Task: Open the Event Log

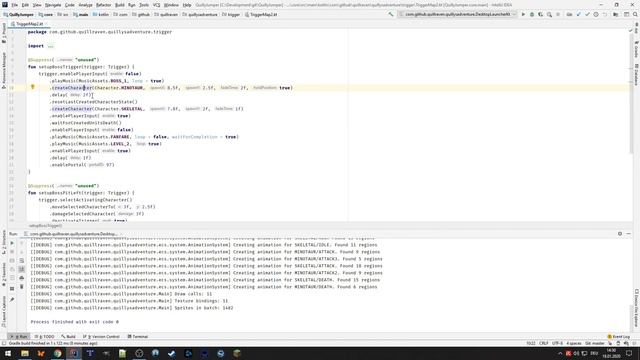Action: [x=619, y=337]
